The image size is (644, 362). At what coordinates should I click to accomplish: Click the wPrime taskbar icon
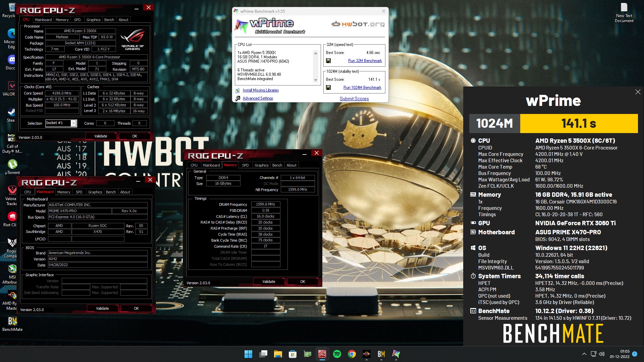(x=396, y=354)
